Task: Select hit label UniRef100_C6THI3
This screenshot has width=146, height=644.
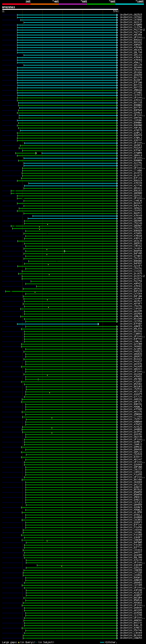Action: 131,95
